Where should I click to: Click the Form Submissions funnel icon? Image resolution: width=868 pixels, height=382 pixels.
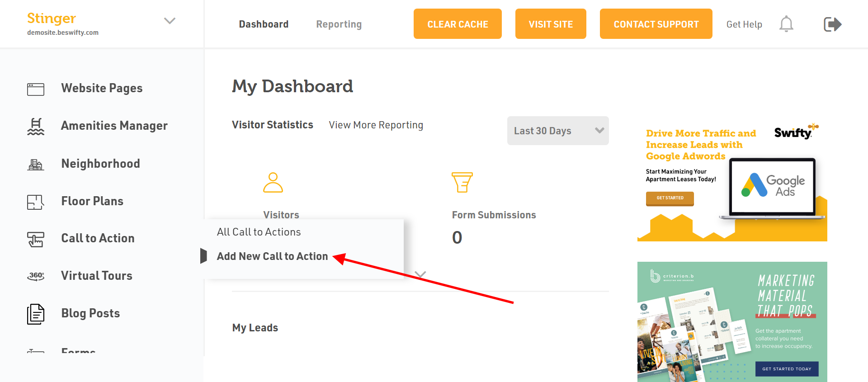tap(462, 182)
